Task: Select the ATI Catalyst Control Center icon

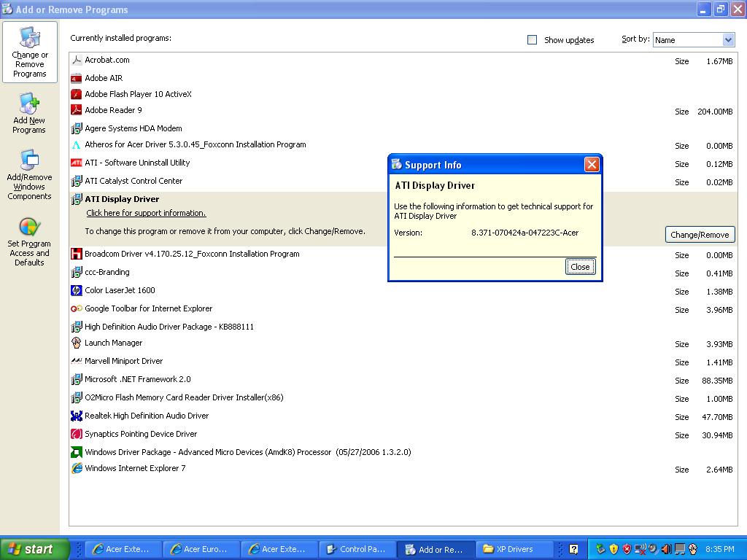Action: 76,181
